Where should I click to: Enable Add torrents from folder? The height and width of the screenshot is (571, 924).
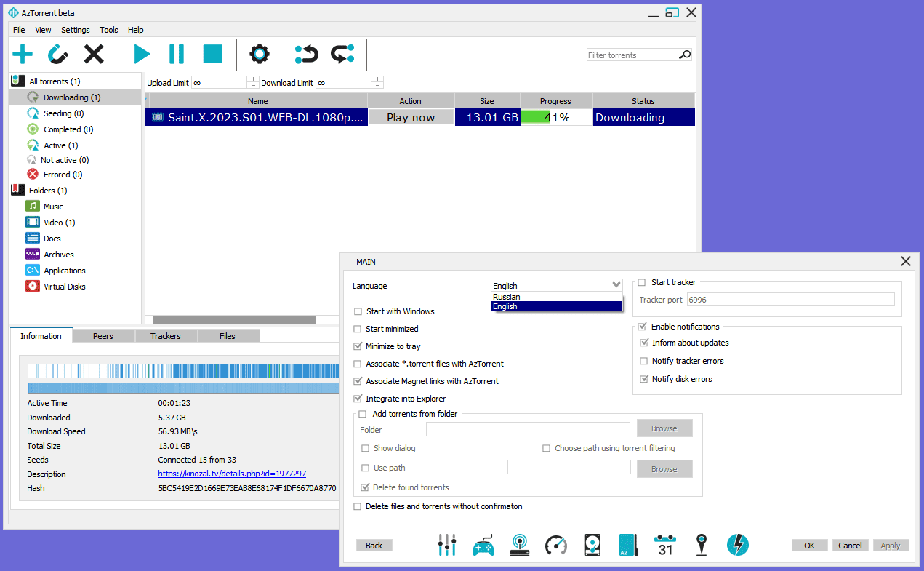(x=363, y=414)
